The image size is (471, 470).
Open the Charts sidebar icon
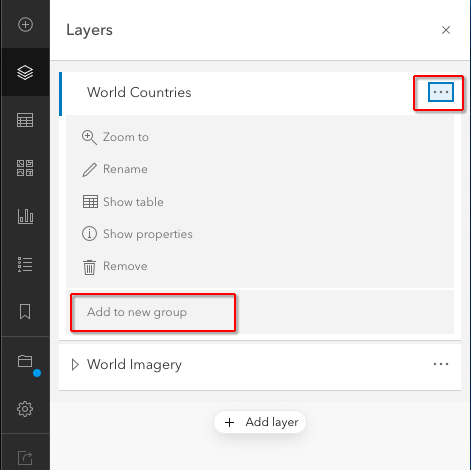25,216
